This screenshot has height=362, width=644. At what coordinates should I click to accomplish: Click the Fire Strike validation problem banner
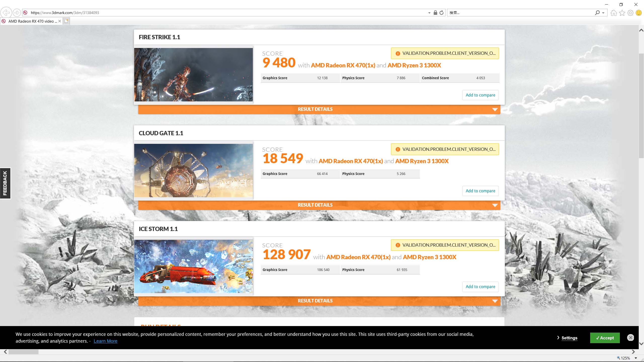click(x=445, y=53)
